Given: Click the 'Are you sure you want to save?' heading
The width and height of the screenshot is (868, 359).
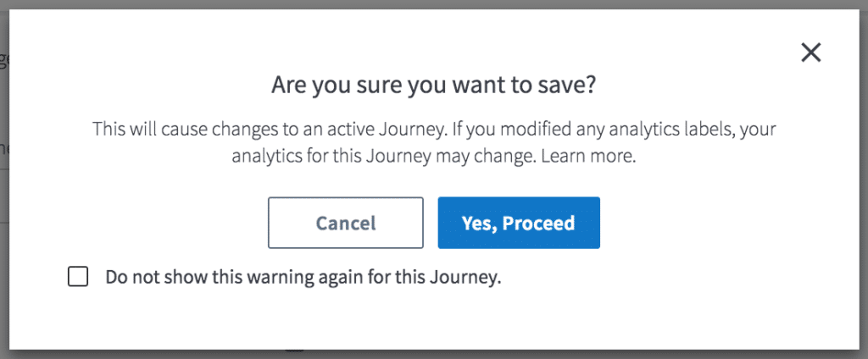Looking at the screenshot, I should click(433, 85).
